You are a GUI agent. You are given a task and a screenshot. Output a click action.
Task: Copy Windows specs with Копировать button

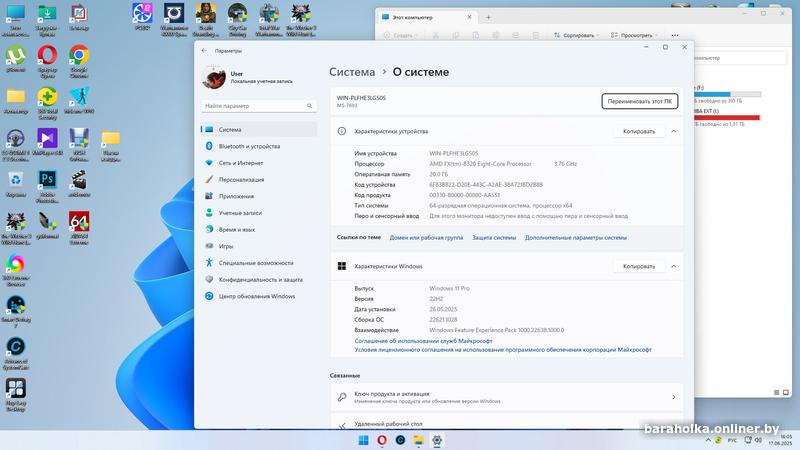tap(639, 266)
